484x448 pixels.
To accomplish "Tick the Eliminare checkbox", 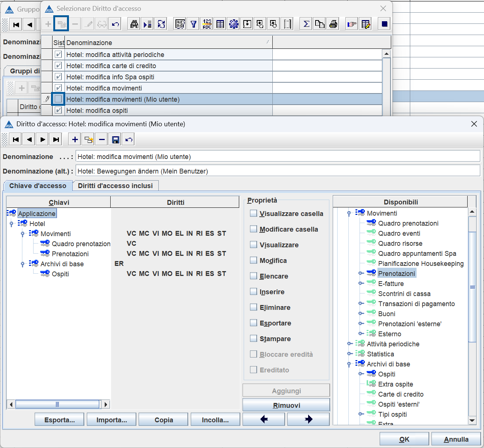I will (253, 307).
